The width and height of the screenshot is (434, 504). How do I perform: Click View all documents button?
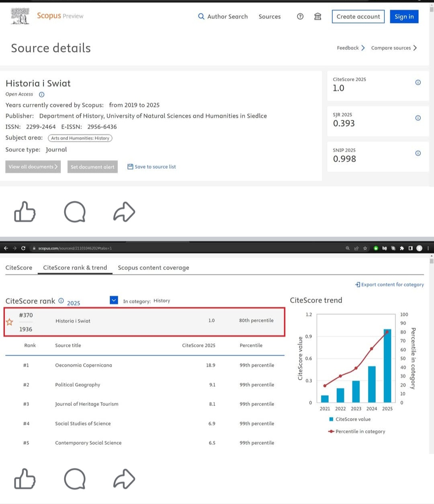click(33, 167)
